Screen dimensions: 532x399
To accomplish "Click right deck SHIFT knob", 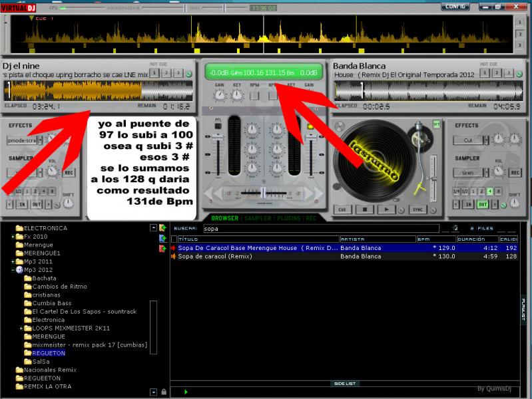I will pos(515,203).
